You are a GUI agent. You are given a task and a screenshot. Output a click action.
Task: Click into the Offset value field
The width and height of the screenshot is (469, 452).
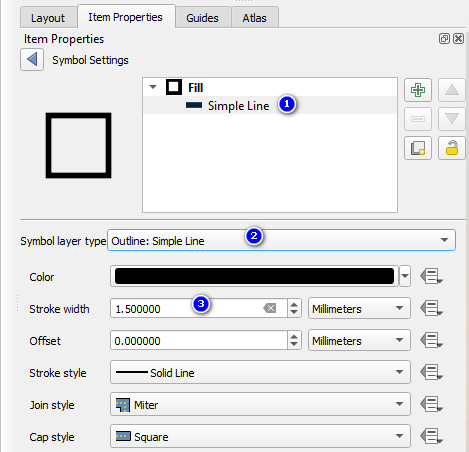click(x=199, y=340)
